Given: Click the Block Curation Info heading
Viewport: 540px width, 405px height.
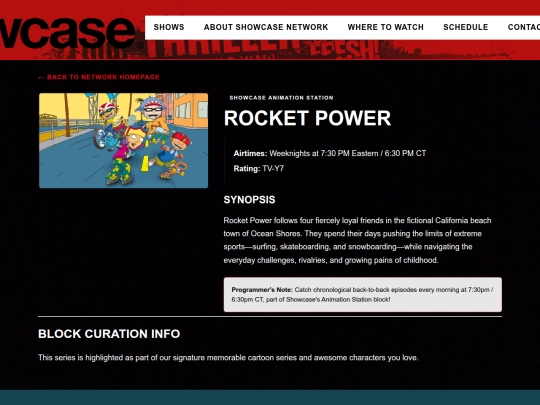Looking at the screenshot, I should (109, 334).
